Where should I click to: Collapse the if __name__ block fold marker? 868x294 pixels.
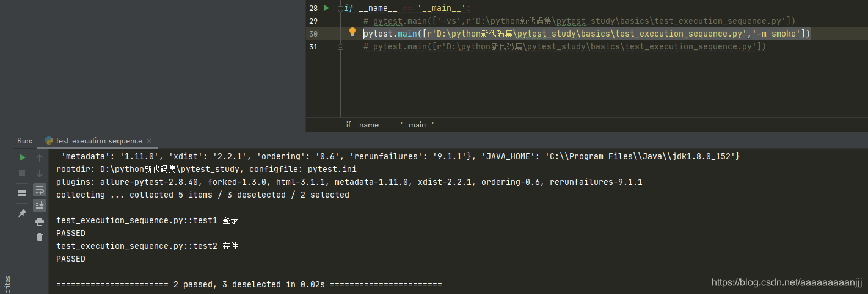[341, 9]
